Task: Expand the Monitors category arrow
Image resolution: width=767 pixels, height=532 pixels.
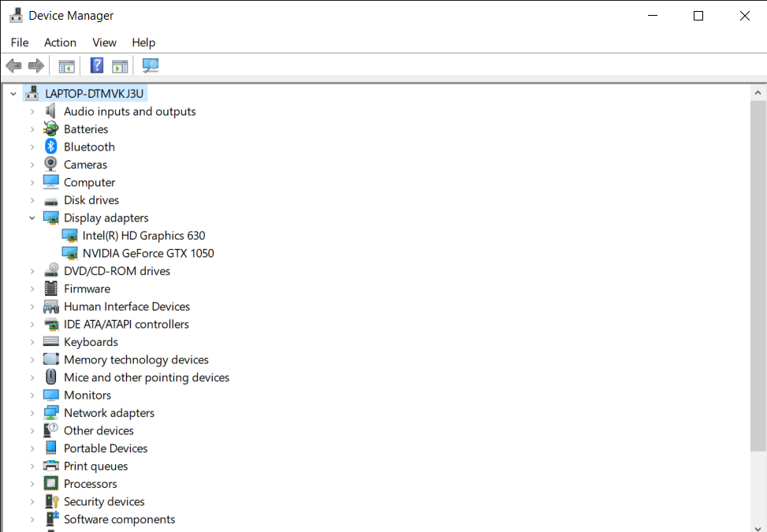Action: [x=32, y=395]
